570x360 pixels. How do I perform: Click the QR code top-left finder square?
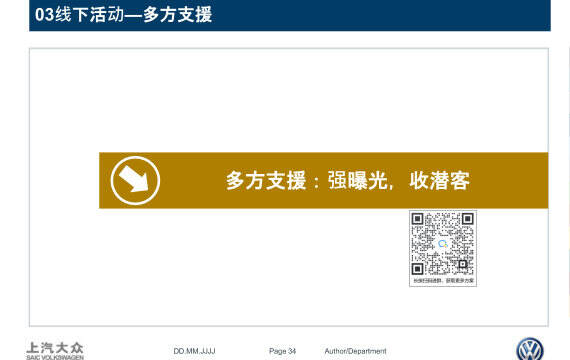tap(418, 219)
